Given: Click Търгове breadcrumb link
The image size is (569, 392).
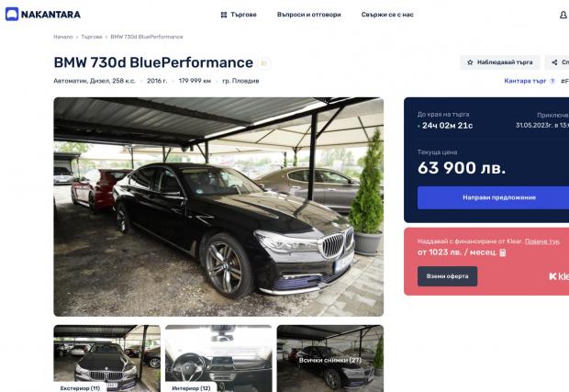Looking at the screenshot, I should click(92, 37).
